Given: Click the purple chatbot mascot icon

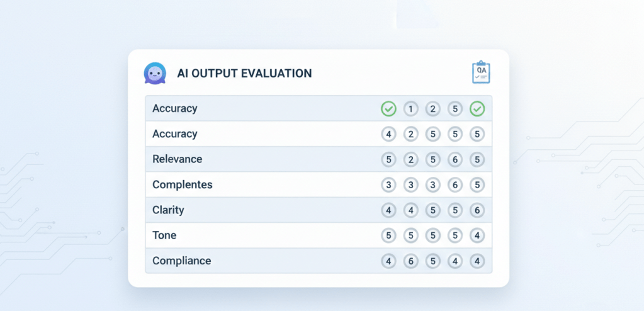Looking at the screenshot, I should pos(154,73).
